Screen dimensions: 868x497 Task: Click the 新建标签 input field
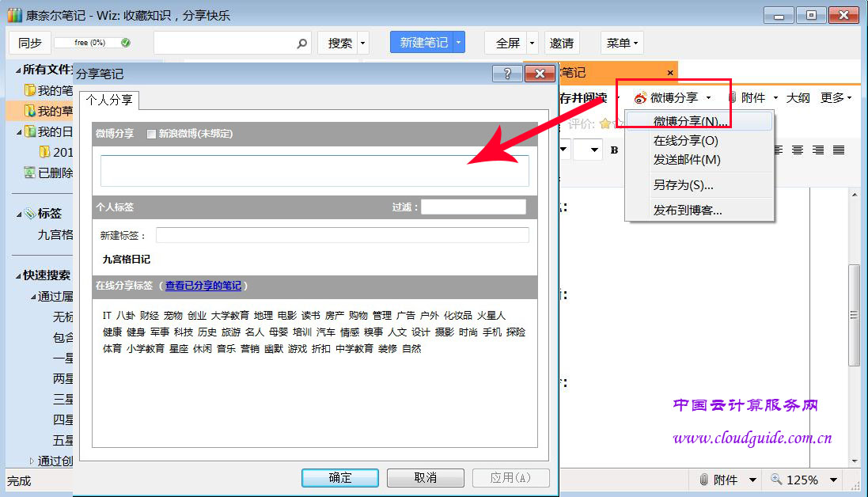(342, 235)
